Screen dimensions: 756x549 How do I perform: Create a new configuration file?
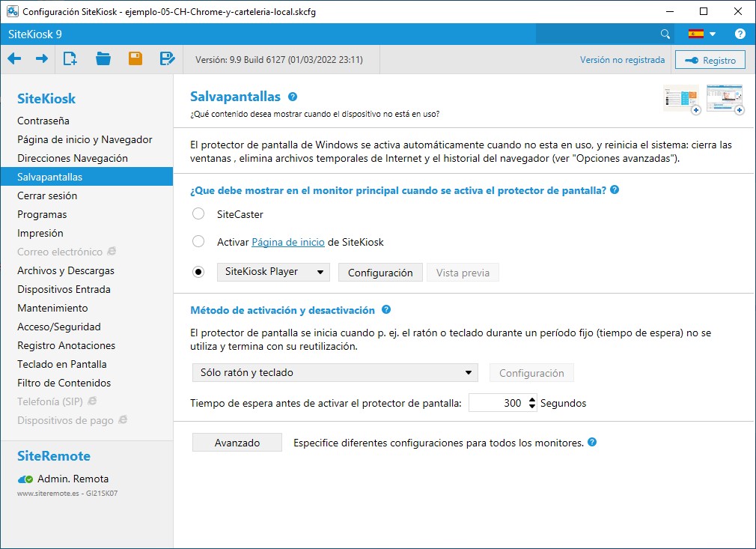point(70,59)
